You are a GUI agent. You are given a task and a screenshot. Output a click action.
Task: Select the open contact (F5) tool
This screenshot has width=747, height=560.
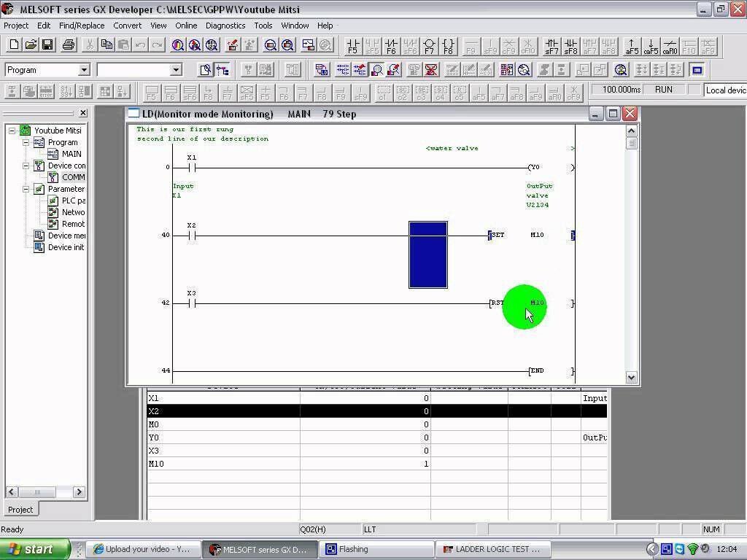coord(353,47)
